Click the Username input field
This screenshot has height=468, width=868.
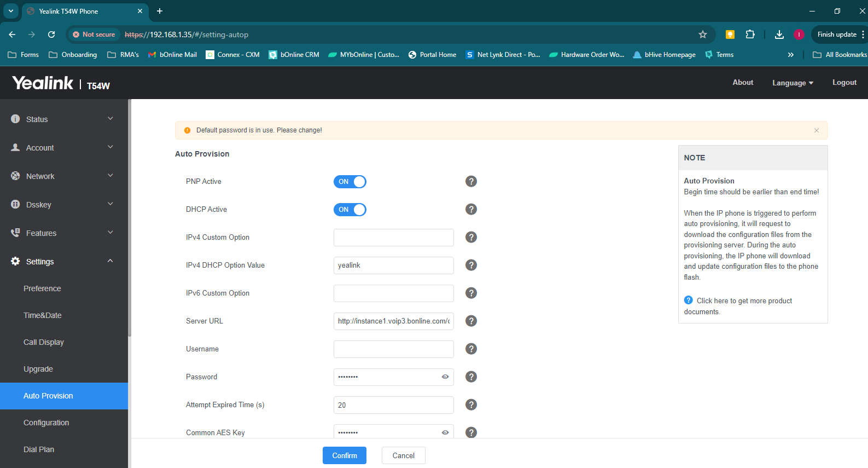tap(394, 349)
